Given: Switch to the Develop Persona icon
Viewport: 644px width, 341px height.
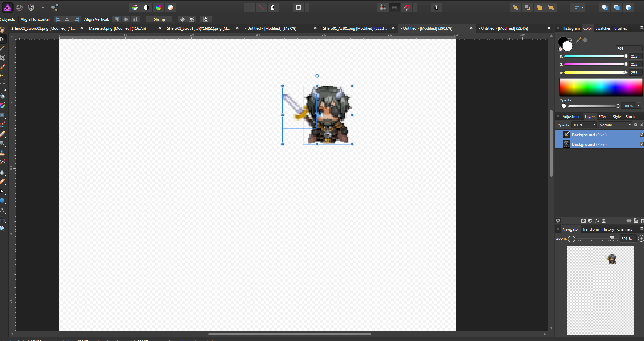Looking at the screenshot, I should point(31,7).
